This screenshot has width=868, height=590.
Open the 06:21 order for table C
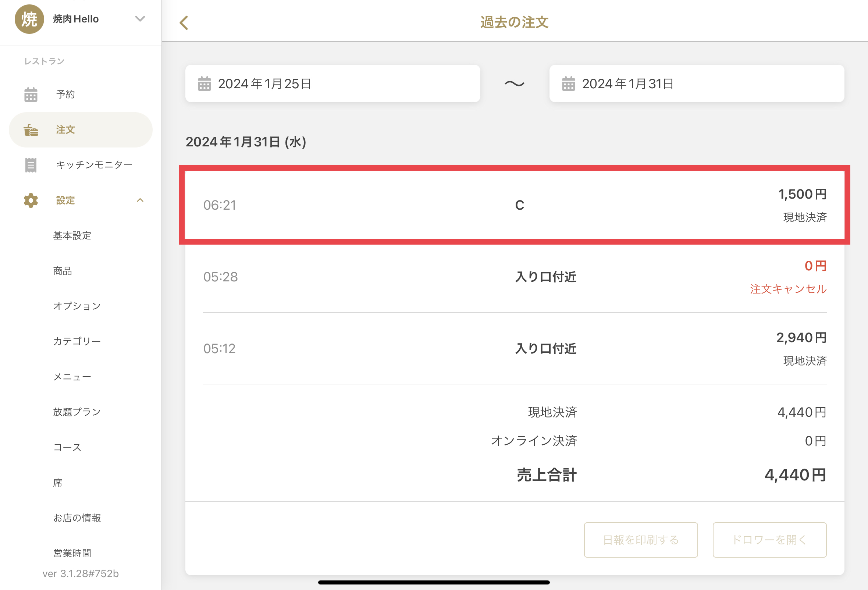point(514,205)
